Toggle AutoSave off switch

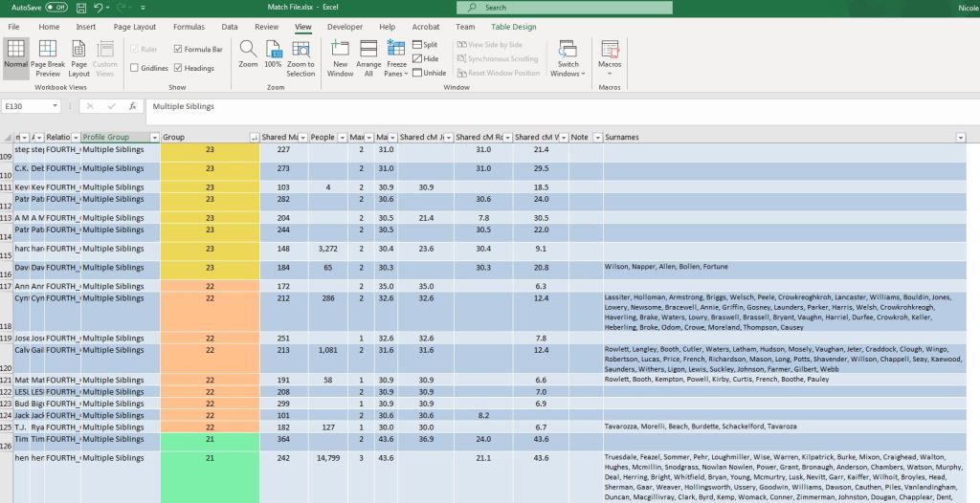coord(56,8)
